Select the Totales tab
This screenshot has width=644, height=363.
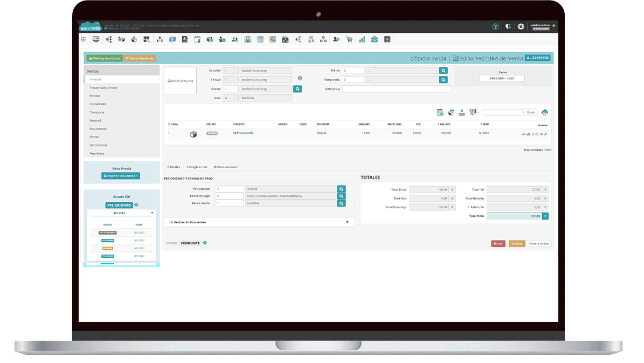(174, 167)
